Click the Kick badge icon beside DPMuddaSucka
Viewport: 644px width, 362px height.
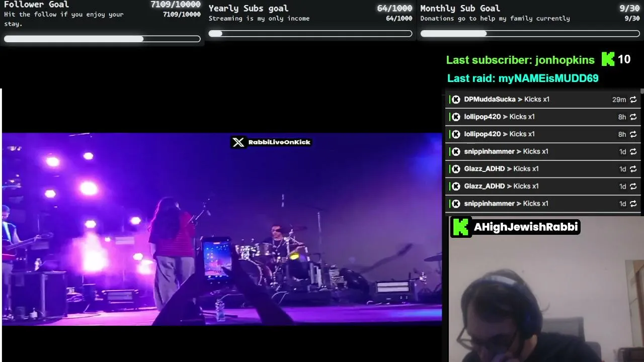pyautogui.click(x=456, y=100)
